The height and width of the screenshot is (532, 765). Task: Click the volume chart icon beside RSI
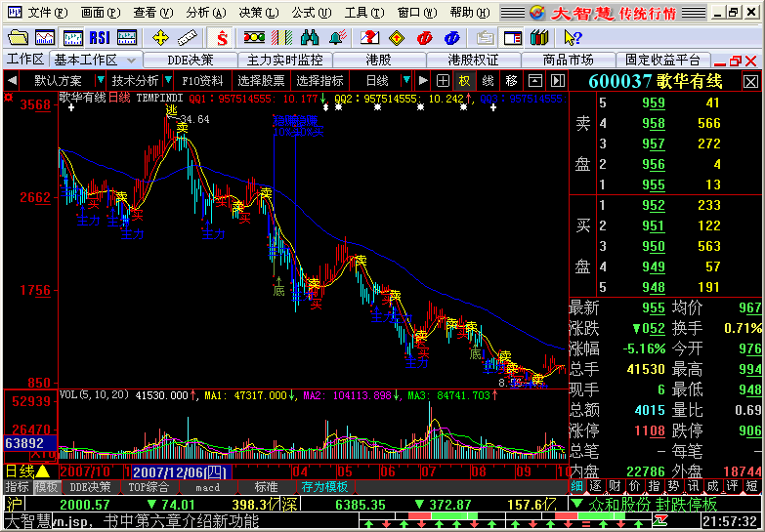(x=127, y=37)
